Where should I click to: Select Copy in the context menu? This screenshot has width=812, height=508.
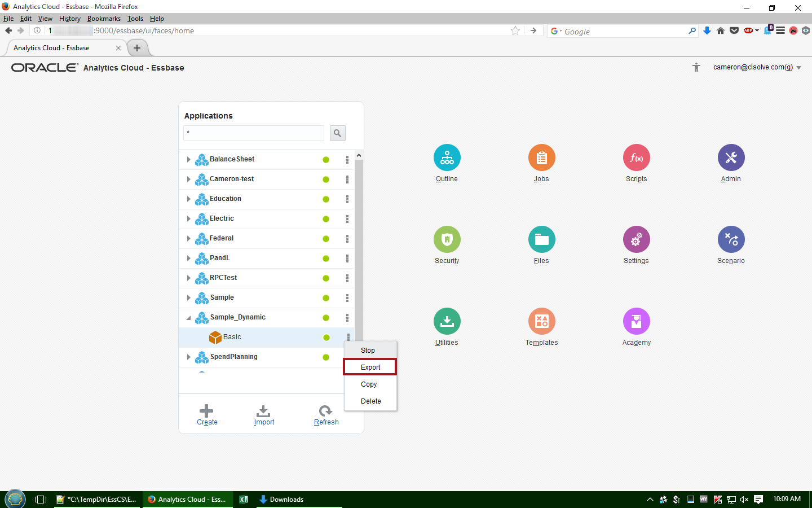pos(370,384)
